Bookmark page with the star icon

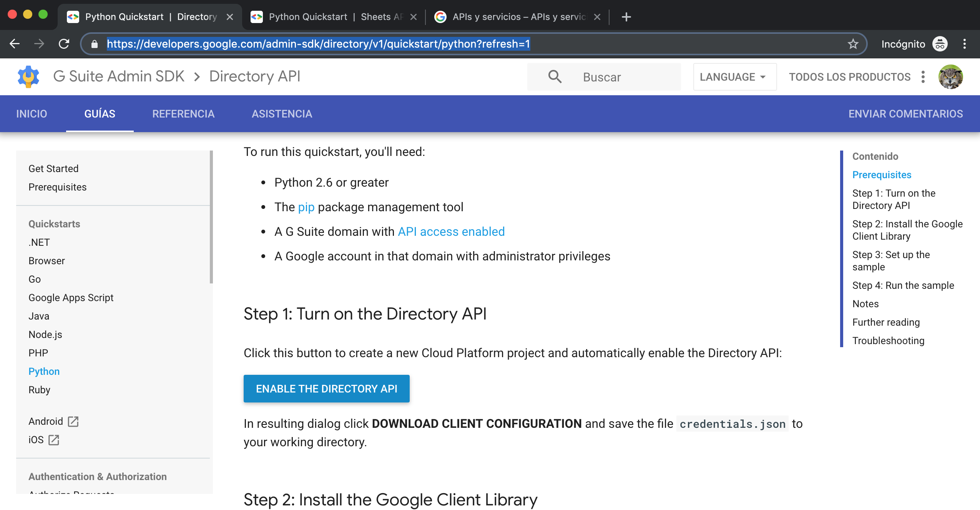[853, 44]
